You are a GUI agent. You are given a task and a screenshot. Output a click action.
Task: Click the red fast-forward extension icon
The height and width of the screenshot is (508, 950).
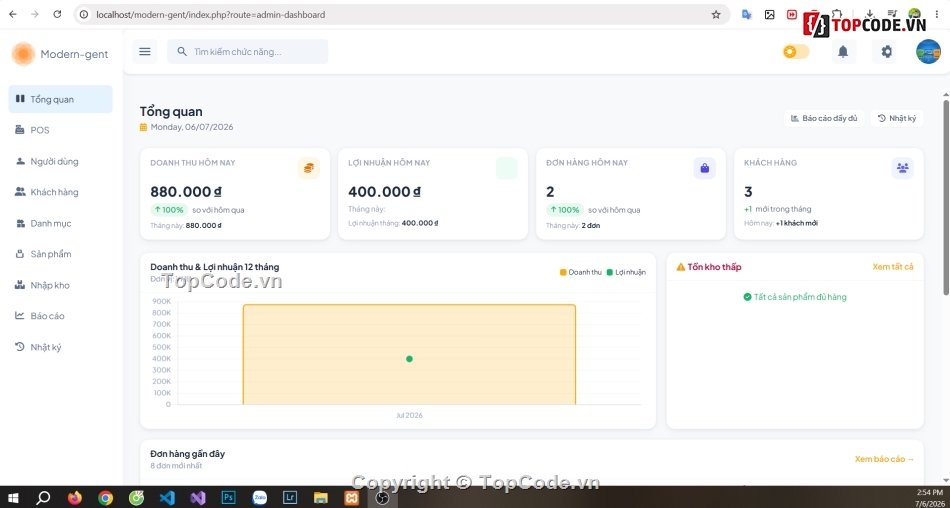click(792, 15)
